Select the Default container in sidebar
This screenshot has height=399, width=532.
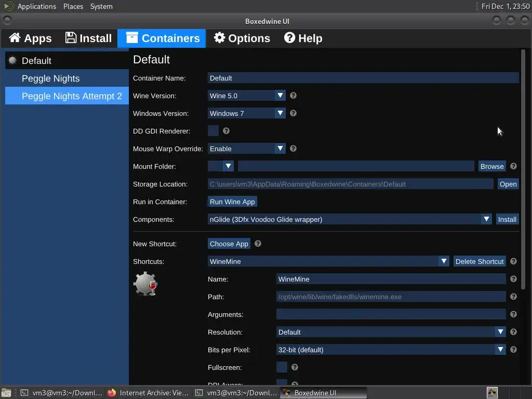(67, 60)
